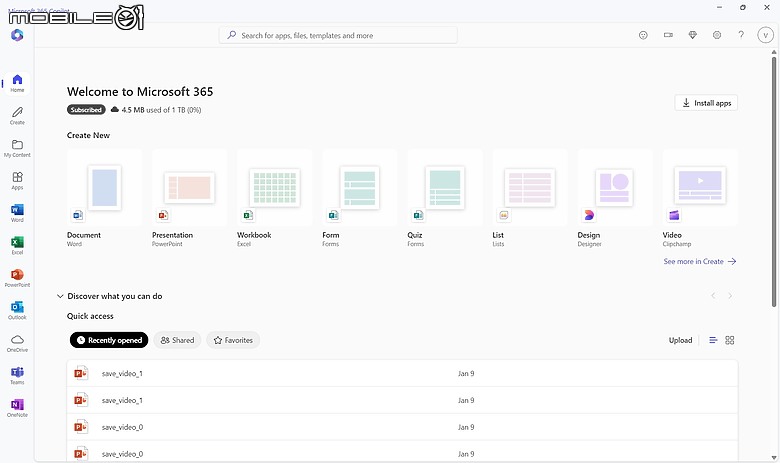Open See more in Create link
The width and height of the screenshot is (780, 463).
[x=699, y=261]
